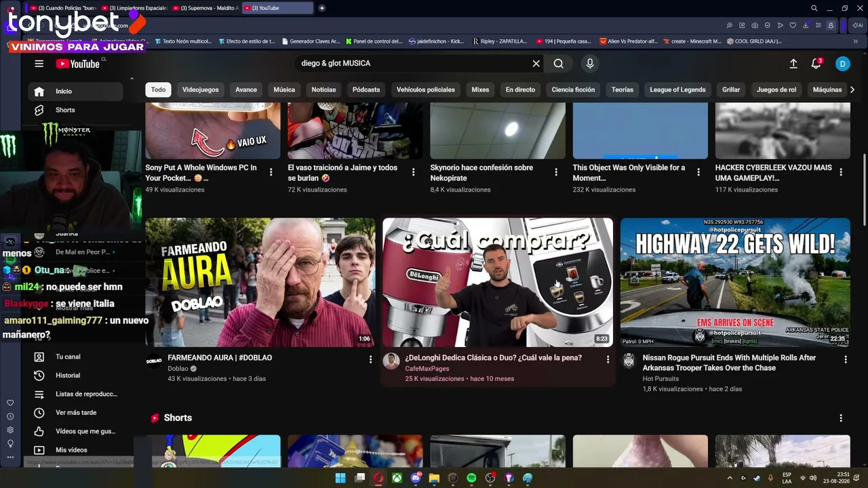Image resolution: width=868 pixels, height=488 pixels.
Task: Select the 'En directo' filter chip
Action: 520,89
